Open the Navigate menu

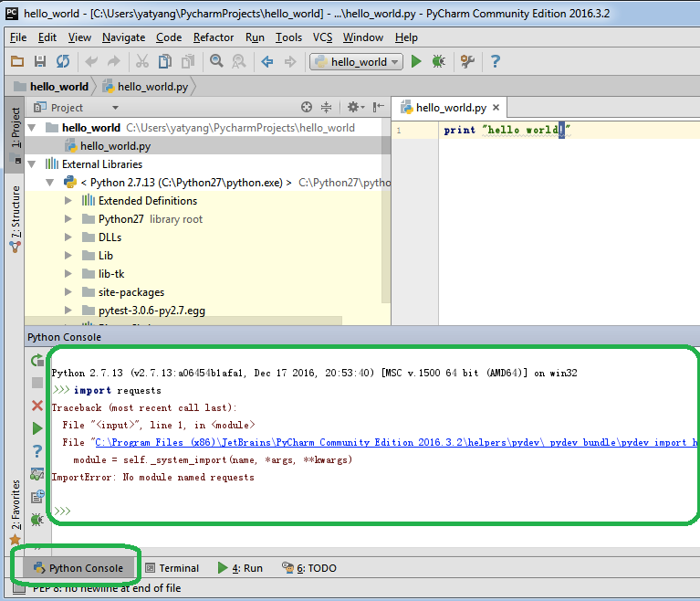tap(123, 37)
